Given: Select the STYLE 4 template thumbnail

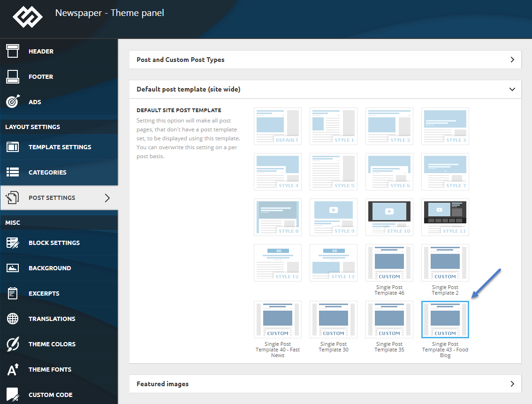Looking at the screenshot, I should click(x=278, y=172).
